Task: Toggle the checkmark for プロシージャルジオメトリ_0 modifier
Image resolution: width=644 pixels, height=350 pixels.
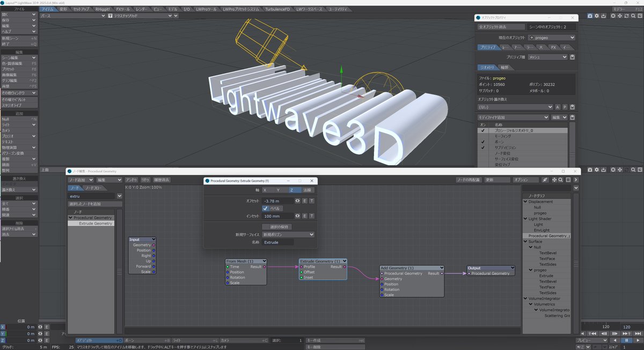Action: (x=483, y=131)
